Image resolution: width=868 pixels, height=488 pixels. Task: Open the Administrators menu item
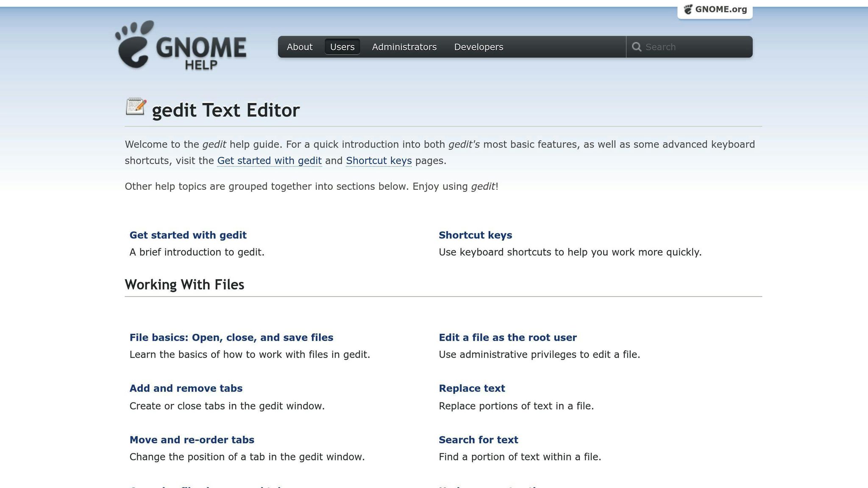point(404,47)
